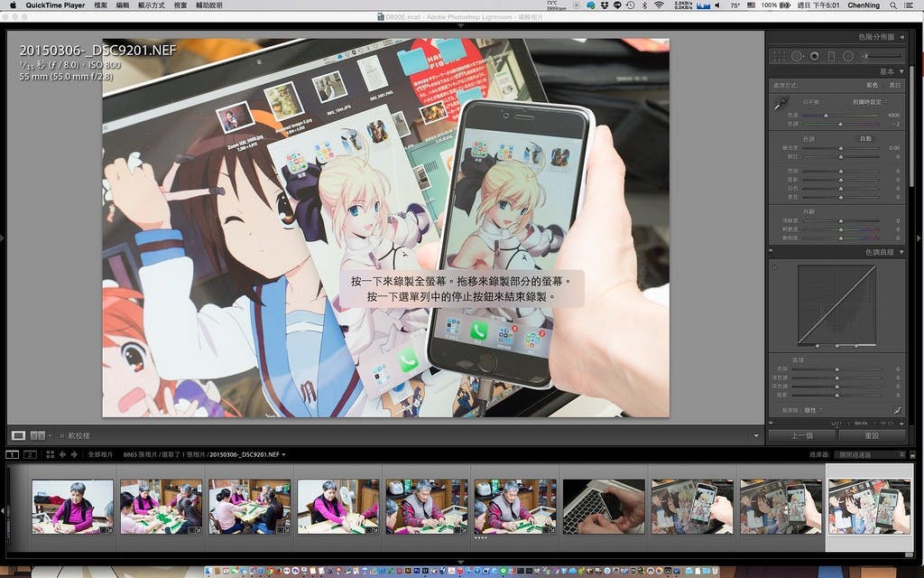Select the filmstrip thumbnail of laptop keyboard
924x578 pixels.
tap(604, 507)
